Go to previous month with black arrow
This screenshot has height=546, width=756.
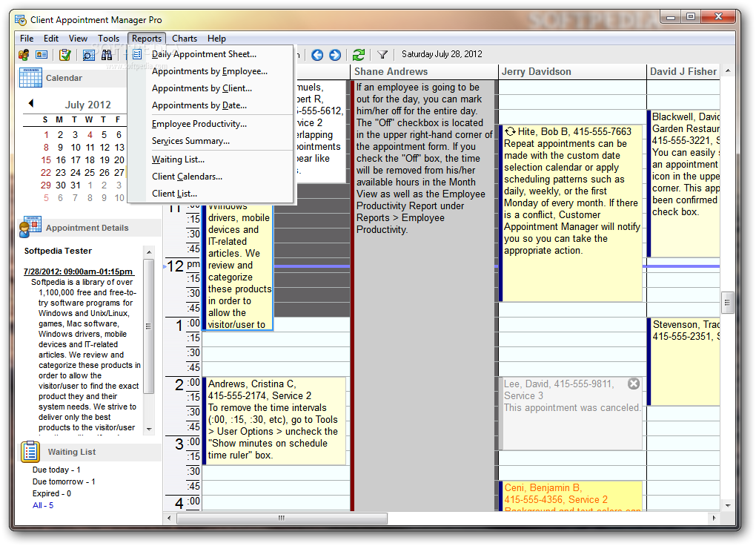pos(31,103)
